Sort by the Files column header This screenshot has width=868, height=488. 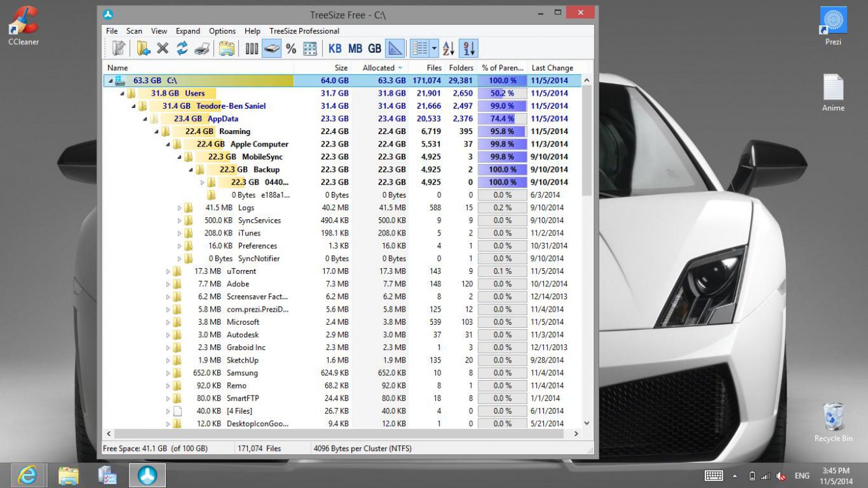pyautogui.click(x=427, y=68)
